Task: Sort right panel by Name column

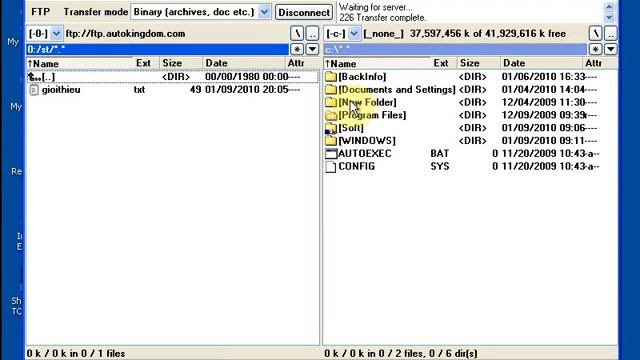Action: click(x=377, y=63)
